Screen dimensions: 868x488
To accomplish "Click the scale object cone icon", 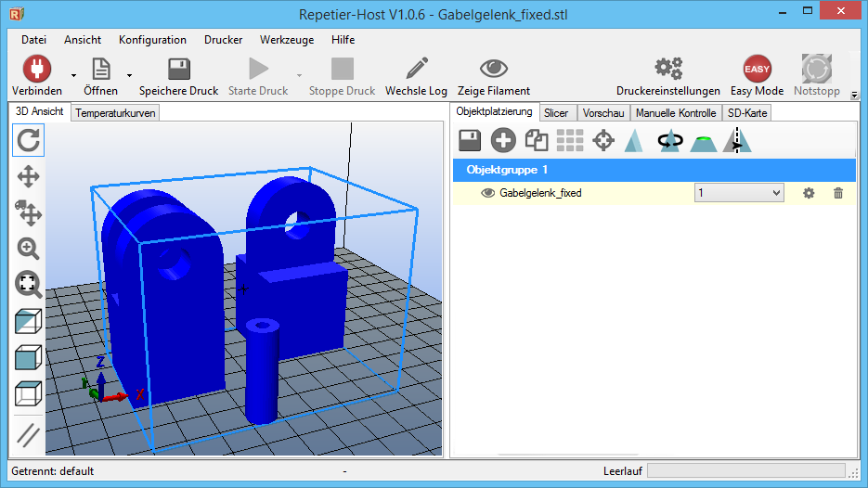I will 634,140.
